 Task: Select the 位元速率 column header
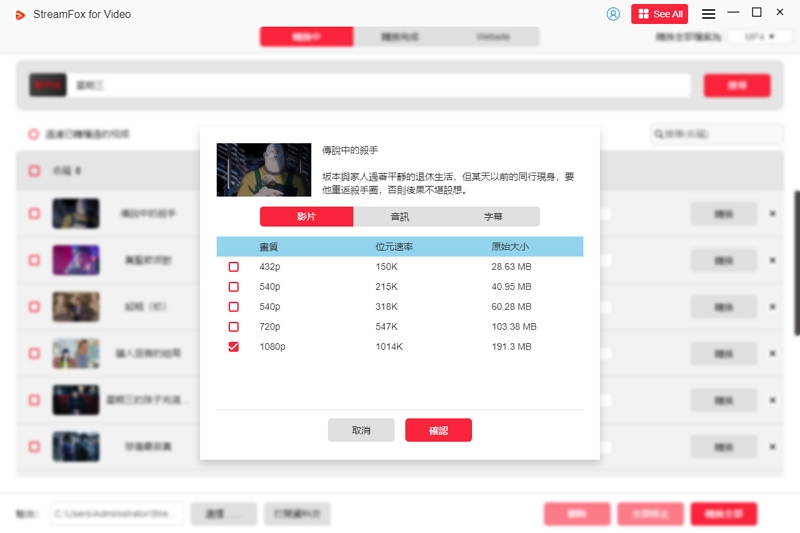pyautogui.click(x=394, y=247)
